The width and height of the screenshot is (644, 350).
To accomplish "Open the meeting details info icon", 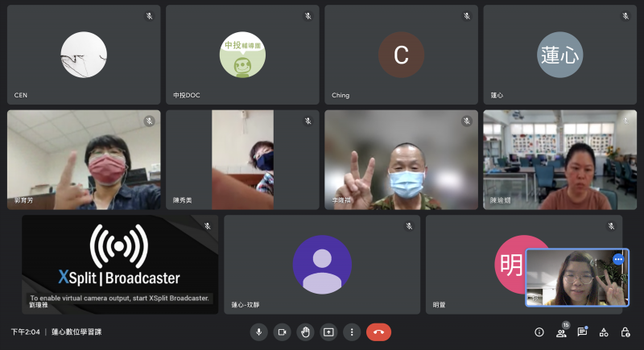I will pyautogui.click(x=539, y=331).
